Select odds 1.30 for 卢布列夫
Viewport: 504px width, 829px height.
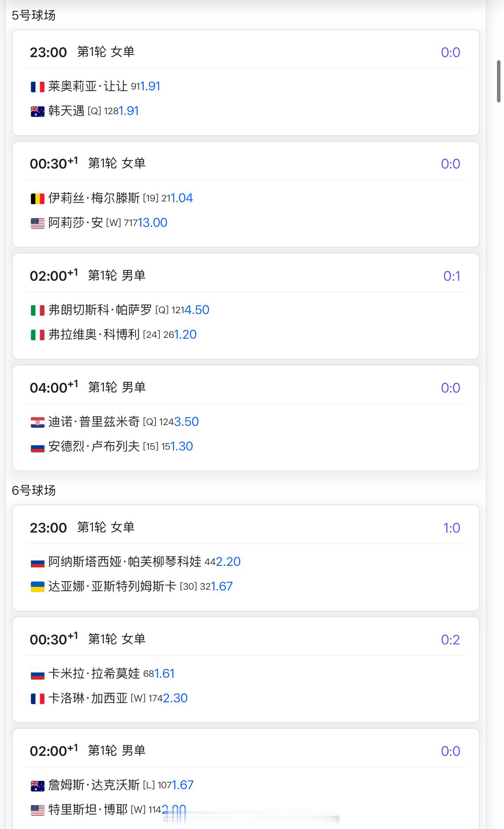point(182,446)
